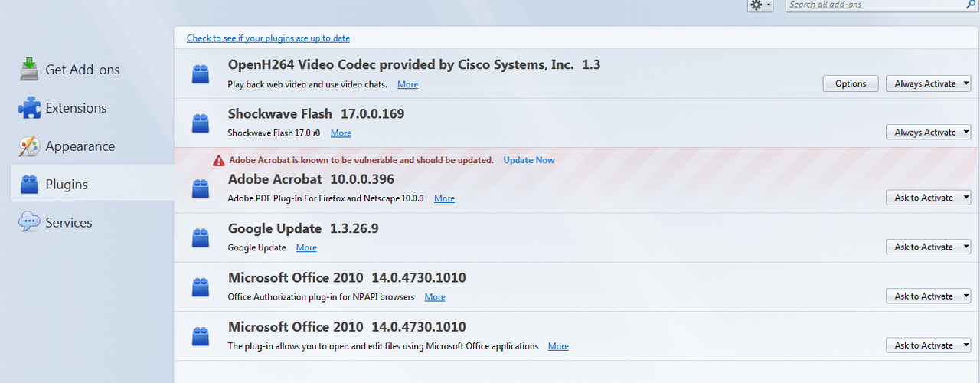Click the search magnifier icon
Image resolution: width=980 pixels, height=383 pixels.
click(971, 5)
